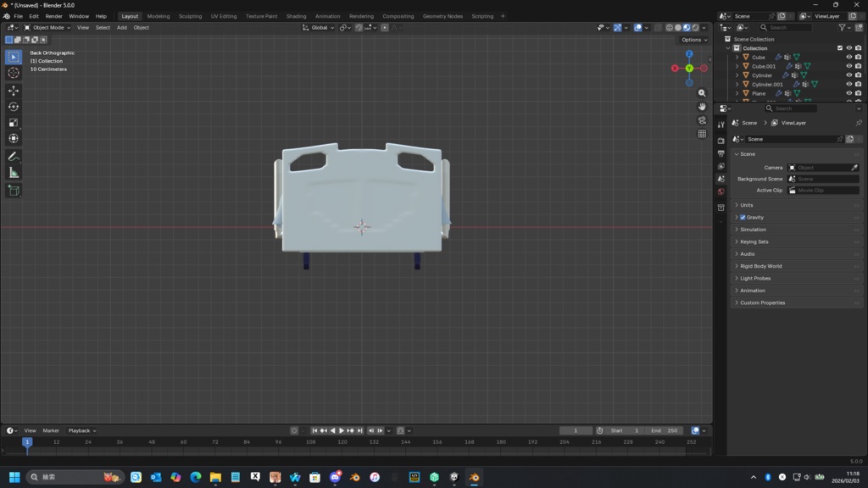Open the Object Mode dropdown

coord(47,28)
